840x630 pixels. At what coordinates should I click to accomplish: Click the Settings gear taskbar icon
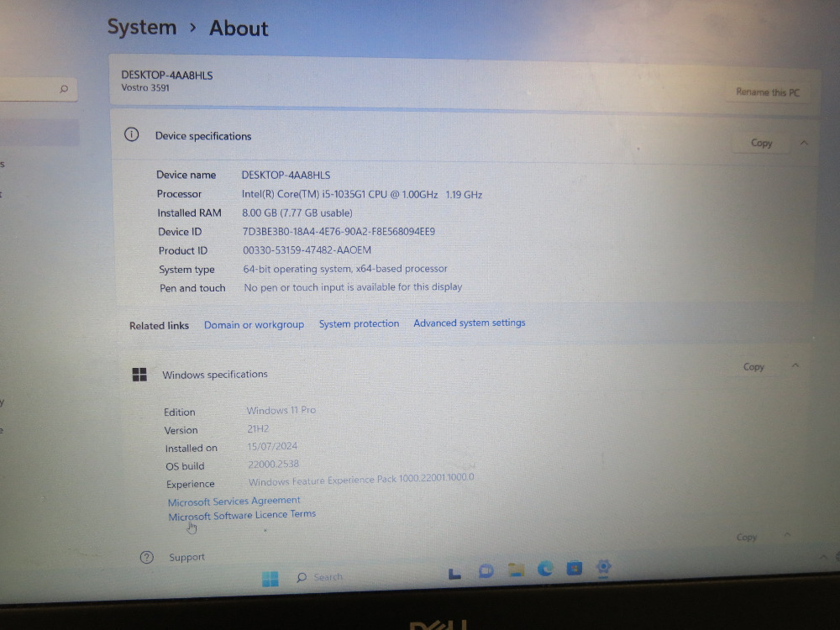point(603,567)
